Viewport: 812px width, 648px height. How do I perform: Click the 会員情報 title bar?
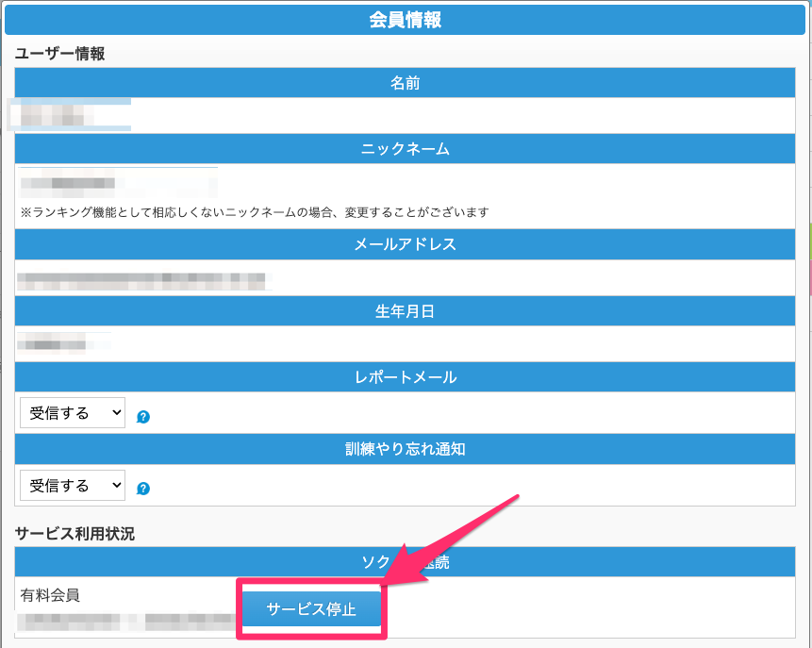click(x=405, y=21)
